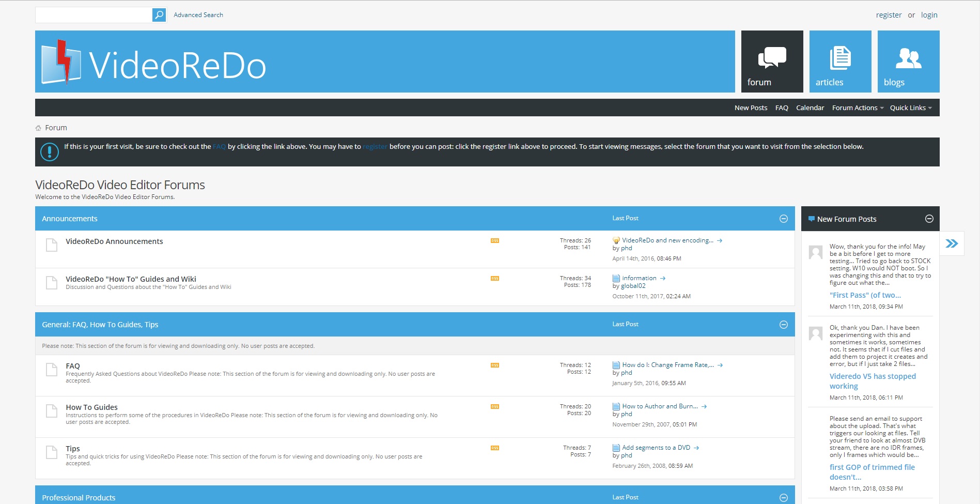Open RSS feed for VideoReDo Announcements
The height and width of the screenshot is (504, 980).
[x=495, y=241]
